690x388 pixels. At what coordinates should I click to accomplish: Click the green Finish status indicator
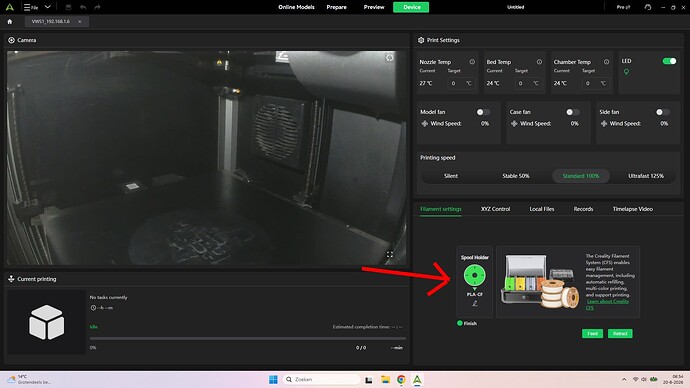[459, 323]
